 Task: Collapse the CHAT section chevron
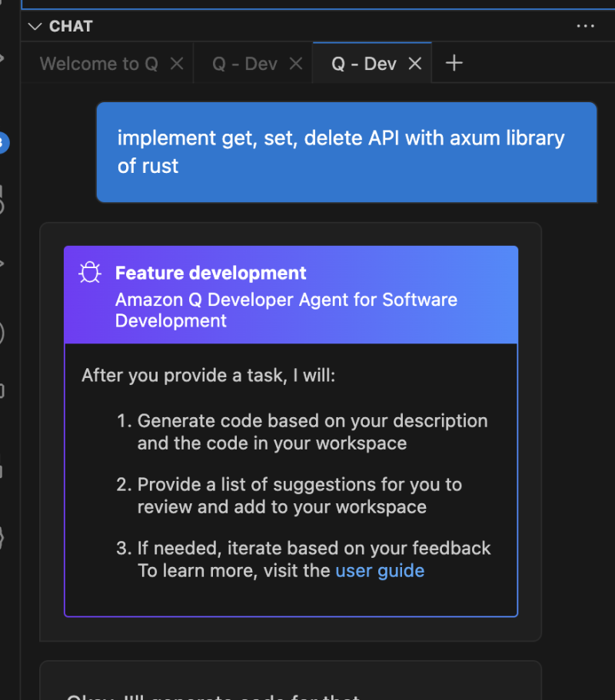34,26
